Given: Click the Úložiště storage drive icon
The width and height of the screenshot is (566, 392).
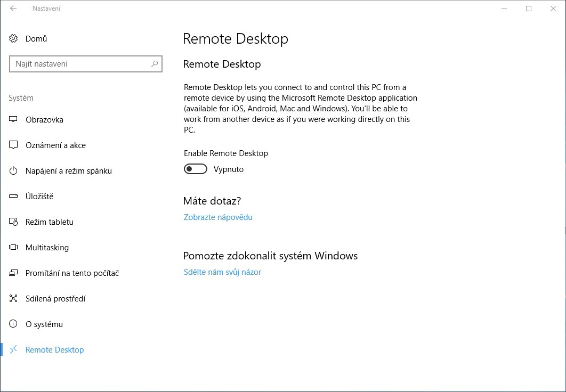Looking at the screenshot, I should pyautogui.click(x=13, y=196).
